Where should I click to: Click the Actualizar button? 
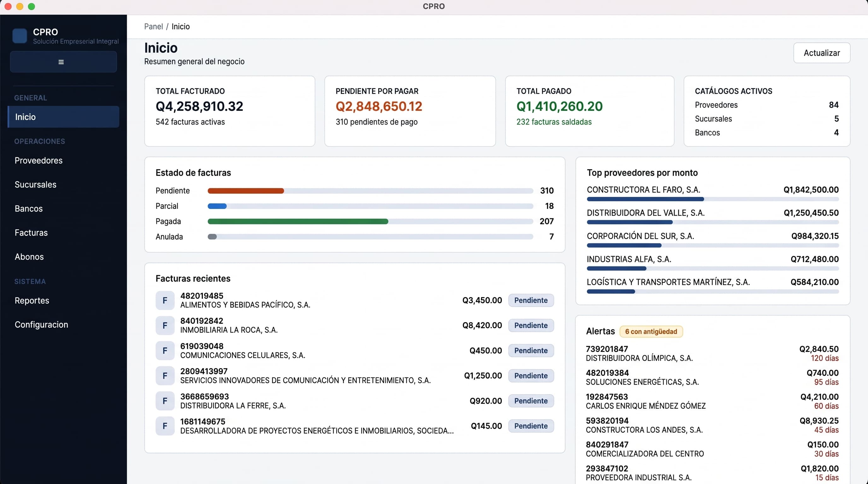pos(822,53)
